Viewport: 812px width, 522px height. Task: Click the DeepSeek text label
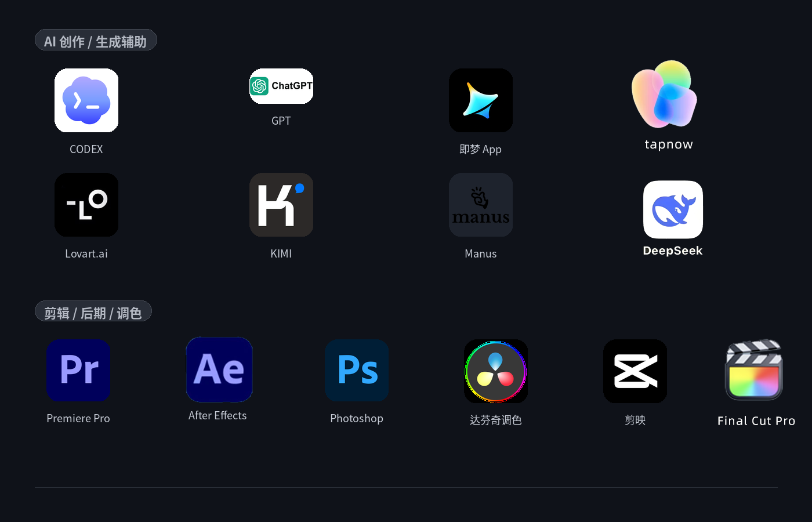673,251
